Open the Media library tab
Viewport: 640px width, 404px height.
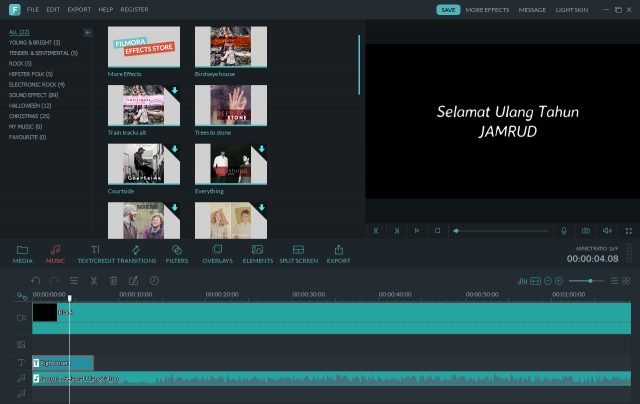click(x=22, y=253)
